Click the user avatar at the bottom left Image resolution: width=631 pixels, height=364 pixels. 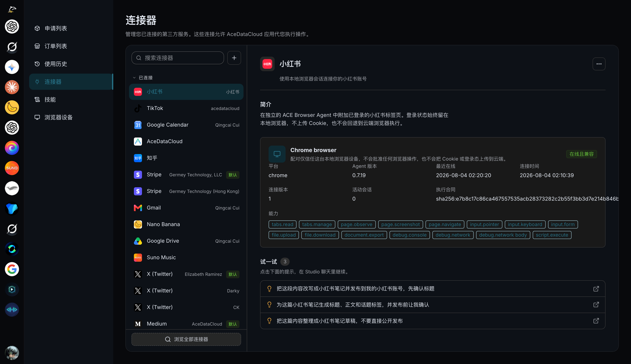click(x=12, y=353)
